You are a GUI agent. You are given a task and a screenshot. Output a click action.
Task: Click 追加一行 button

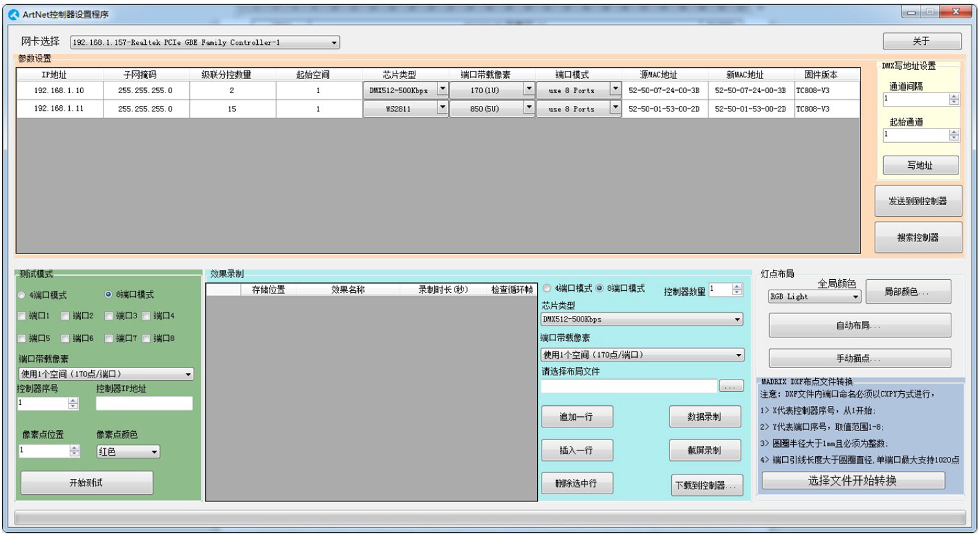(576, 417)
